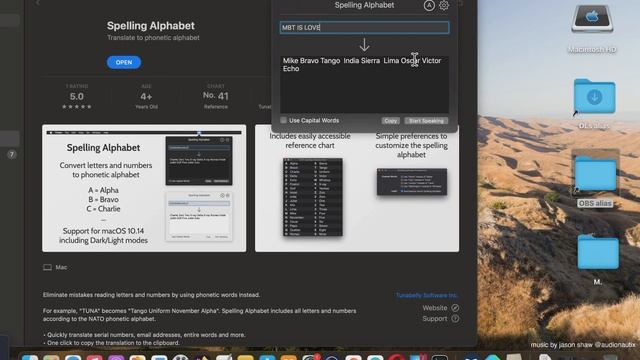This screenshot has height=360, width=640.
Task: Enable the Use Capital Words checkbox
Action: [283, 120]
